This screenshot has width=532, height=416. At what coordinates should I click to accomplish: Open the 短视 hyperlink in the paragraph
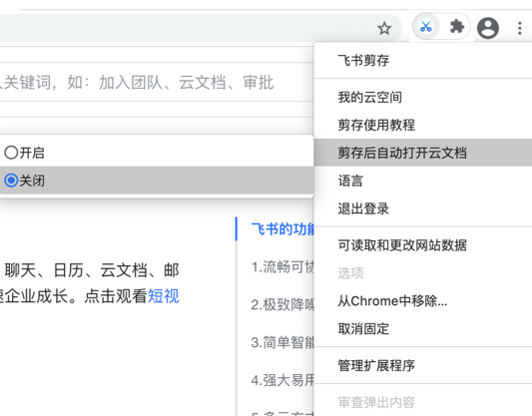click(x=164, y=296)
